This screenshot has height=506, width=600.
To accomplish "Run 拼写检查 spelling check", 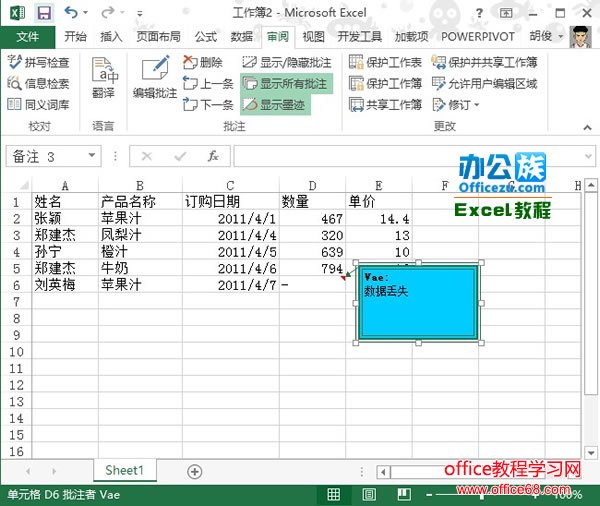I will tap(39, 62).
